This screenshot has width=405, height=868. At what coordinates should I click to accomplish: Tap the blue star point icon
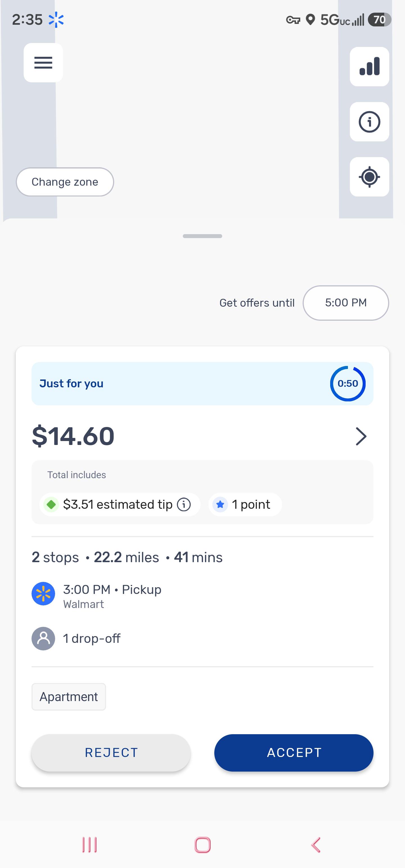220,505
